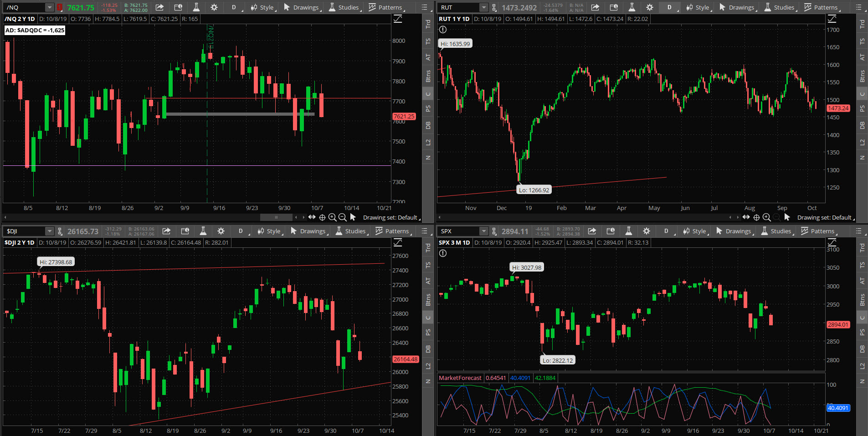Click the horizontal scrollbar thumb under /NQ chart

click(x=276, y=217)
